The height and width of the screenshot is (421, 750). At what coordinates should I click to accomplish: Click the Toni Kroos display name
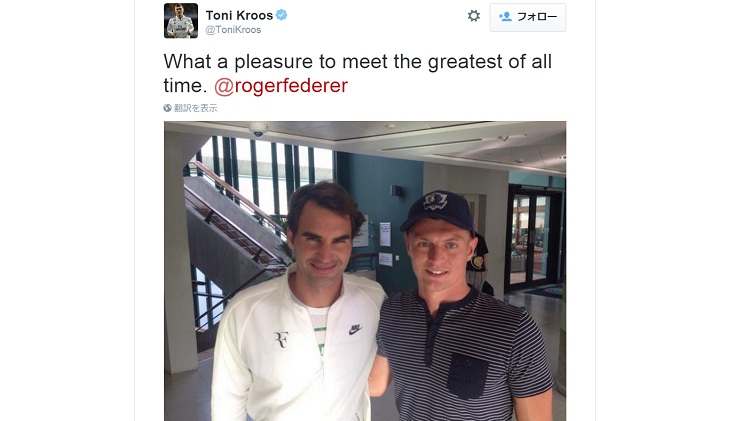point(239,15)
